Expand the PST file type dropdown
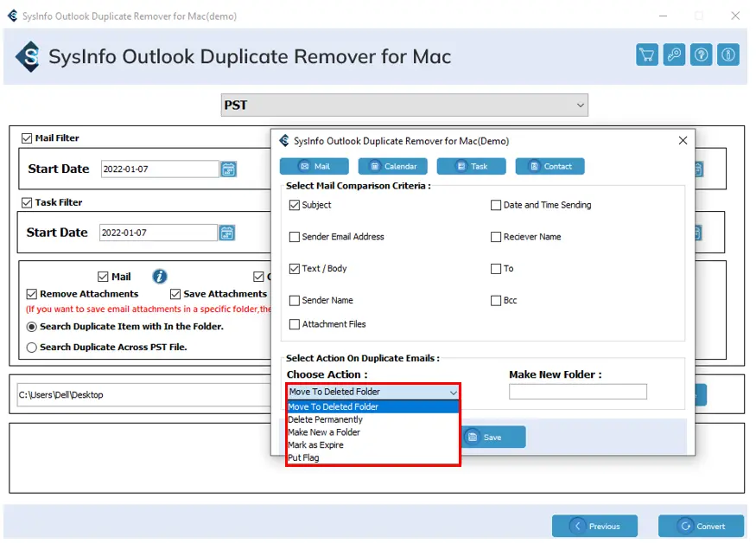756x543 pixels. [x=404, y=105]
